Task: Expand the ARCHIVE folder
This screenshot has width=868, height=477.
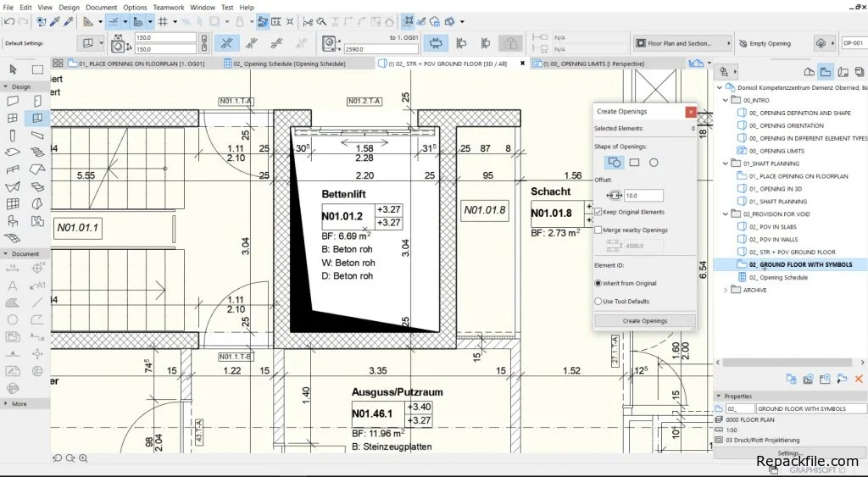Action: [x=726, y=290]
